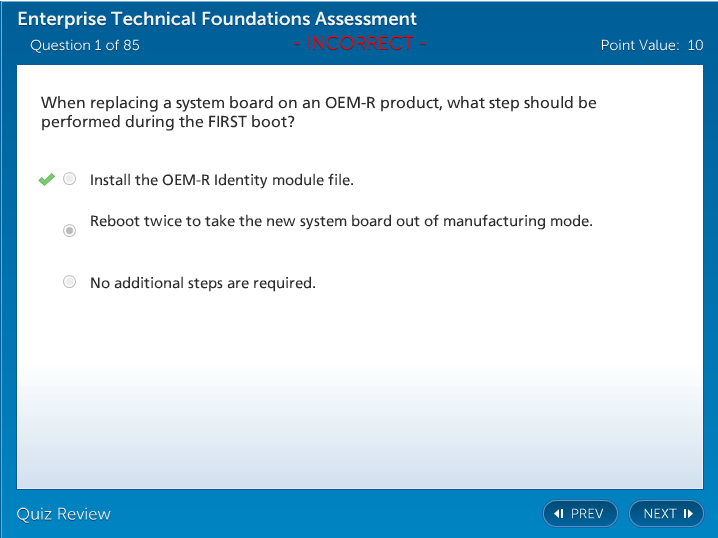Click the red INCORRECT status label

click(360, 43)
